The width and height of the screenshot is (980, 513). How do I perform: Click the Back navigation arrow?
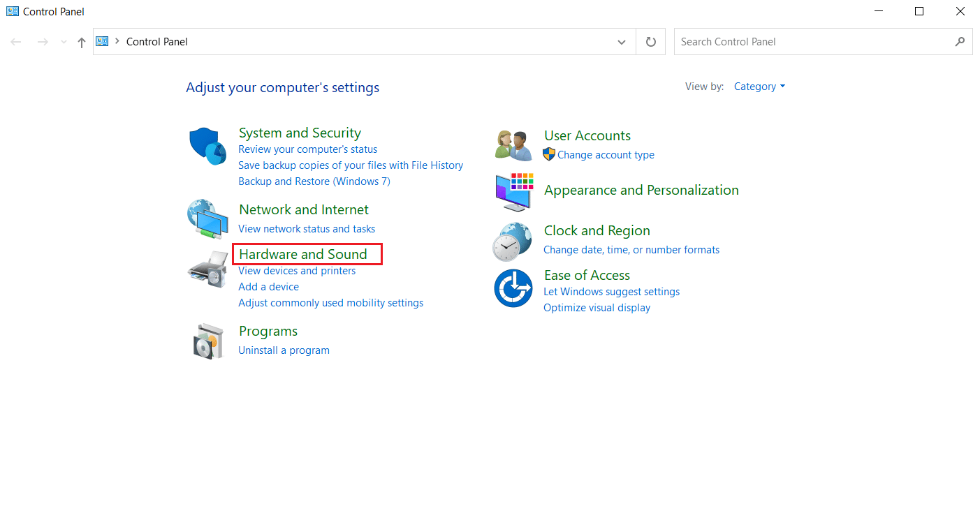pyautogui.click(x=16, y=42)
